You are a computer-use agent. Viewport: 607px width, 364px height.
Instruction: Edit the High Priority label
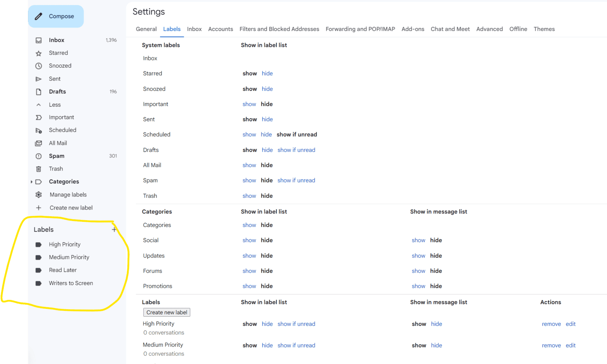(x=570, y=324)
